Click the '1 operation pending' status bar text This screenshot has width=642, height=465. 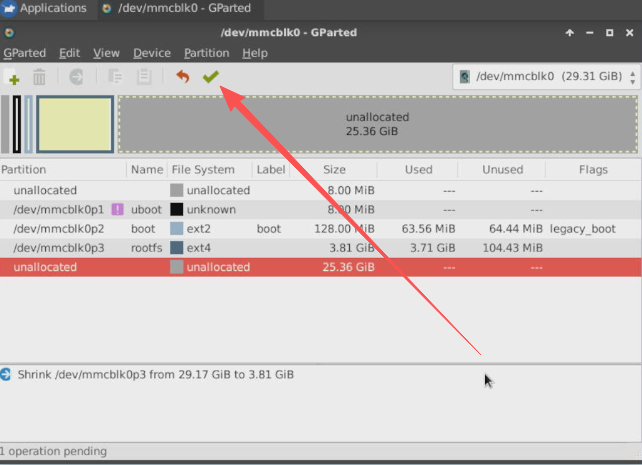pos(53,451)
